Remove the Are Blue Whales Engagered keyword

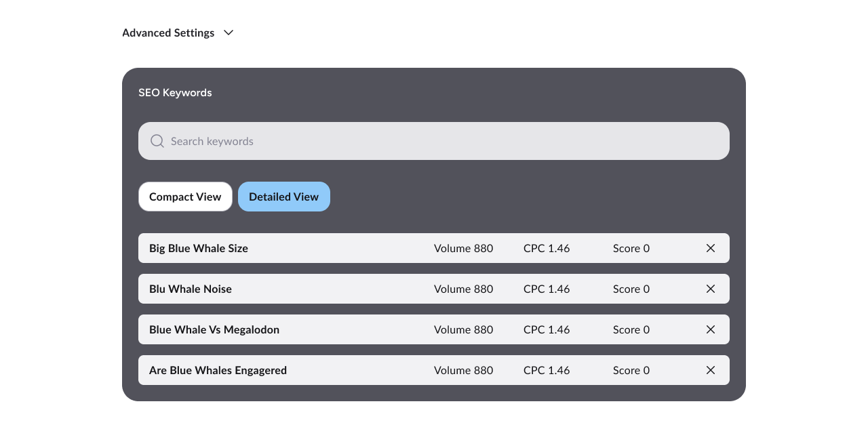(710, 370)
